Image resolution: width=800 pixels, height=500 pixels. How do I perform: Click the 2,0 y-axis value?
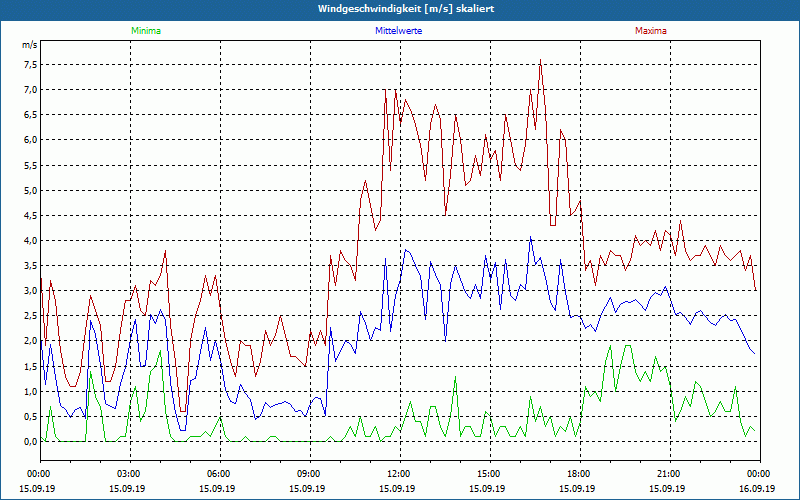tap(30, 341)
